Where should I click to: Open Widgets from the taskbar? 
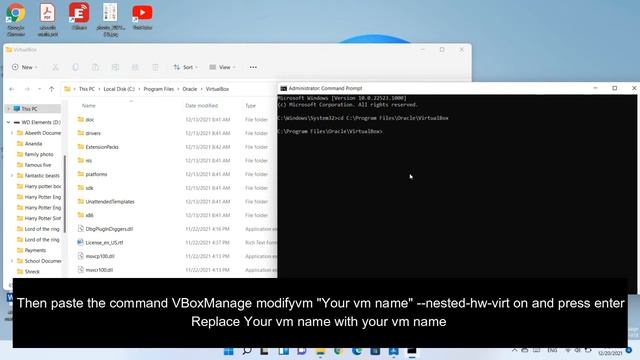284,351
